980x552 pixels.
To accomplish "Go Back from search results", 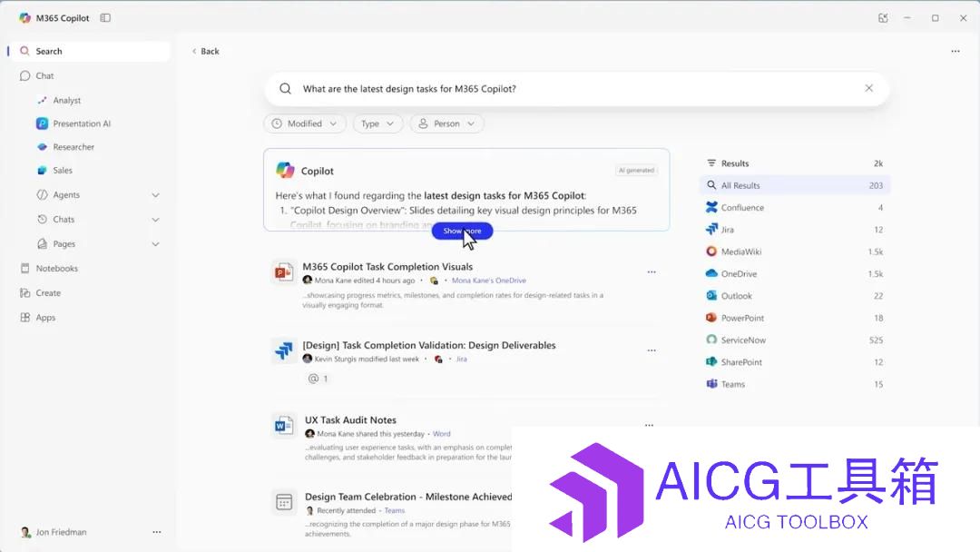I will pyautogui.click(x=206, y=51).
